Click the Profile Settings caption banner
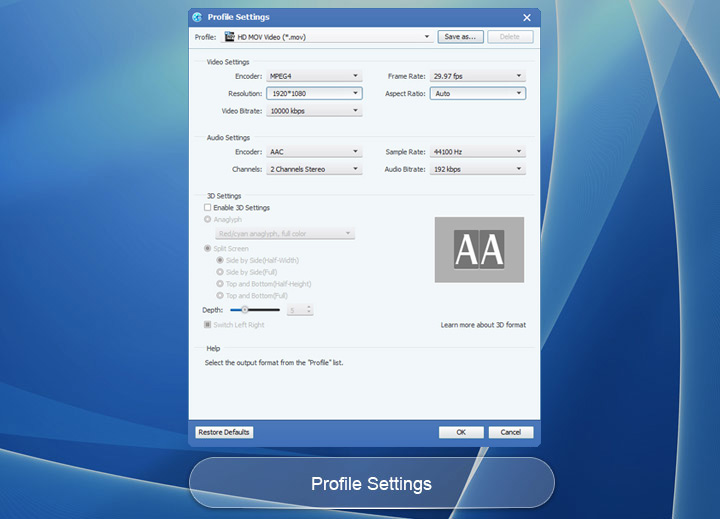The image size is (720, 519). 371,483
